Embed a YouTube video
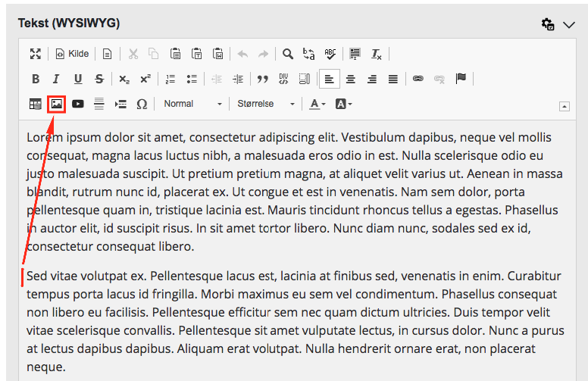The height and width of the screenshot is (381, 588). [78, 104]
